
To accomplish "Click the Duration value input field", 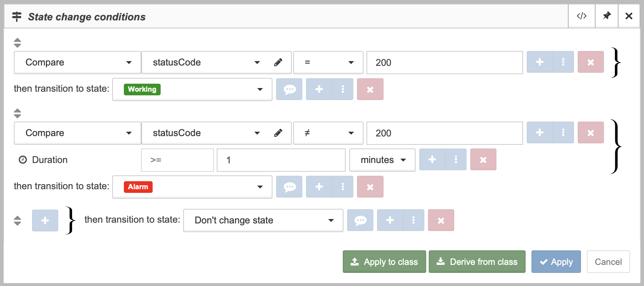I will tap(281, 160).
